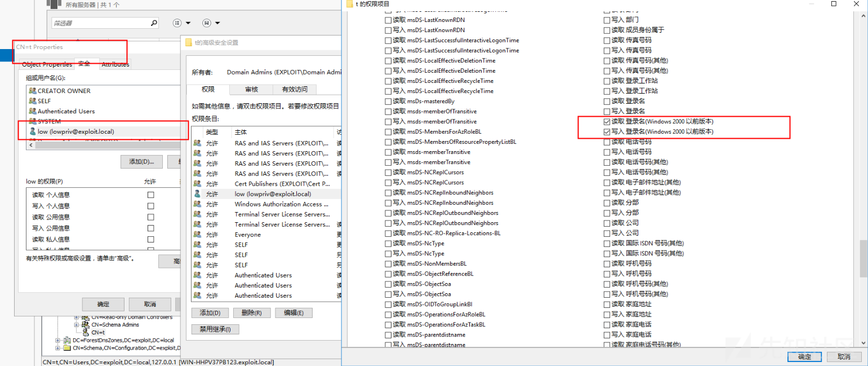
Task: Switch to the Object Properties tab
Action: [x=47, y=64]
